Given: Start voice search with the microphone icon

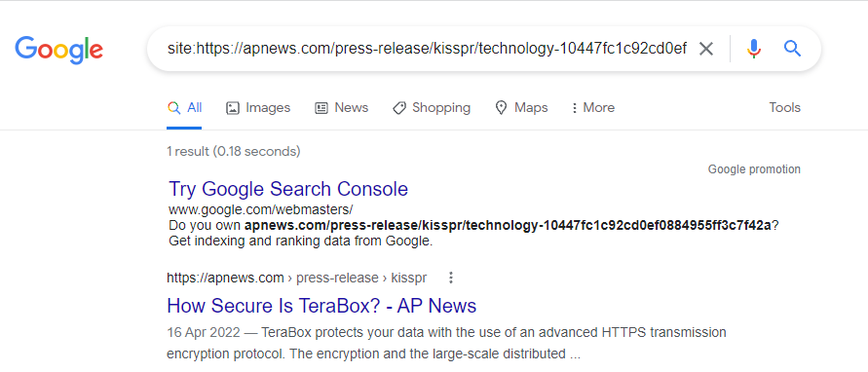Looking at the screenshot, I should (x=753, y=49).
